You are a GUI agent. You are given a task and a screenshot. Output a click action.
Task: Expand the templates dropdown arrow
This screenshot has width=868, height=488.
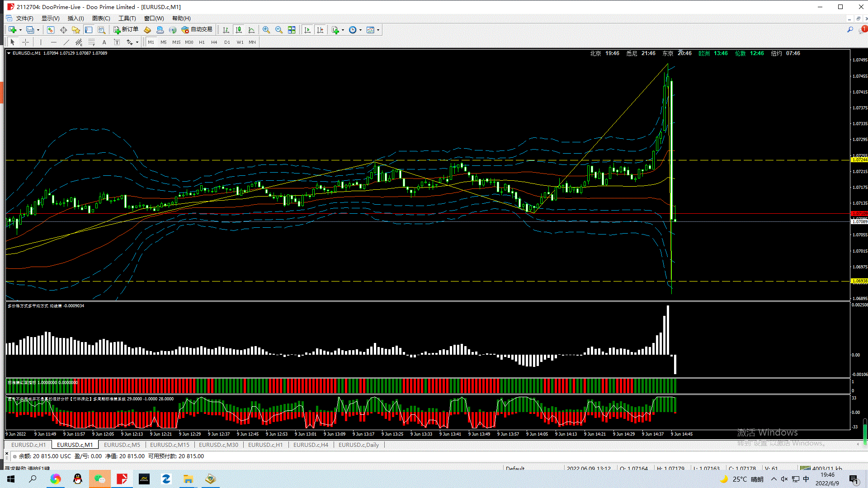pyautogui.click(x=378, y=30)
